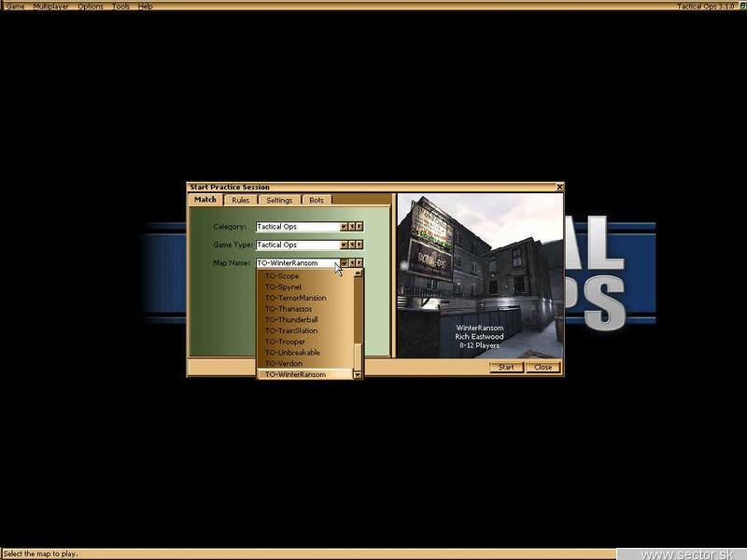Switch to the Bots tab
Viewport: 747px width, 560px height.
click(x=317, y=200)
